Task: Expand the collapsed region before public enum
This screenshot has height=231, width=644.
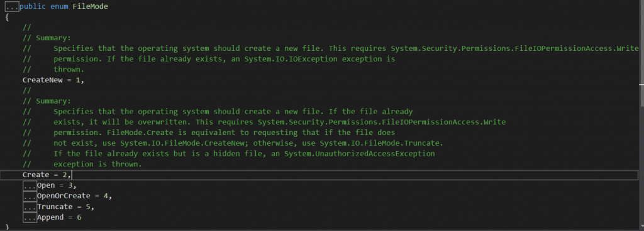Action: [x=12, y=6]
